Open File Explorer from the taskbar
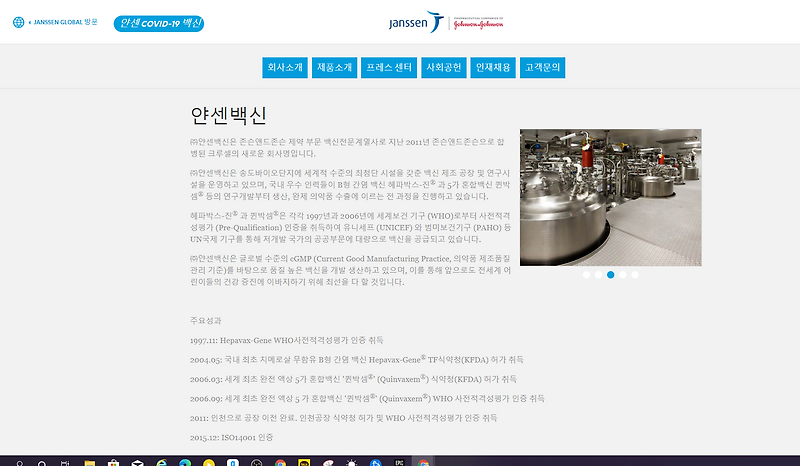The height and width of the screenshot is (466, 800). click(89, 463)
